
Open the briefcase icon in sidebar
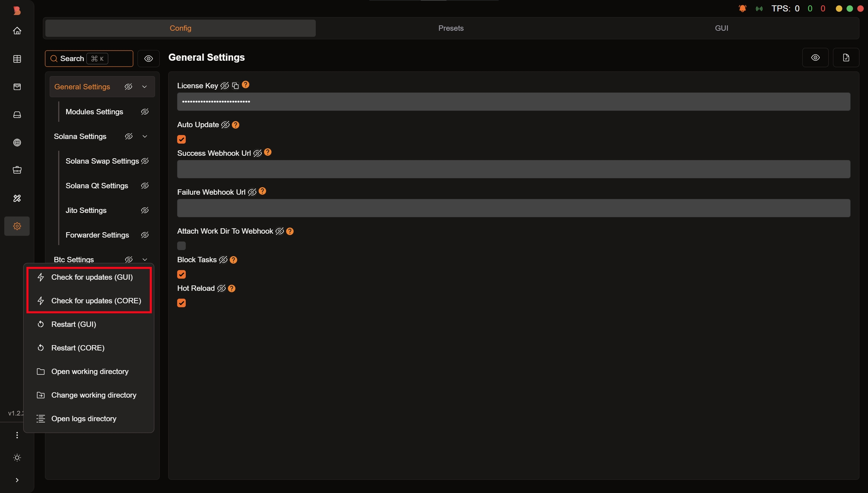point(17,170)
